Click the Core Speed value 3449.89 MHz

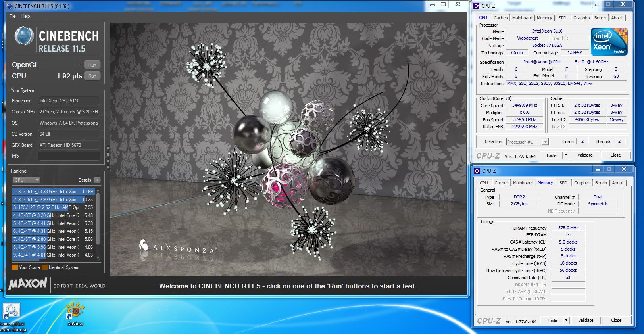(x=525, y=106)
